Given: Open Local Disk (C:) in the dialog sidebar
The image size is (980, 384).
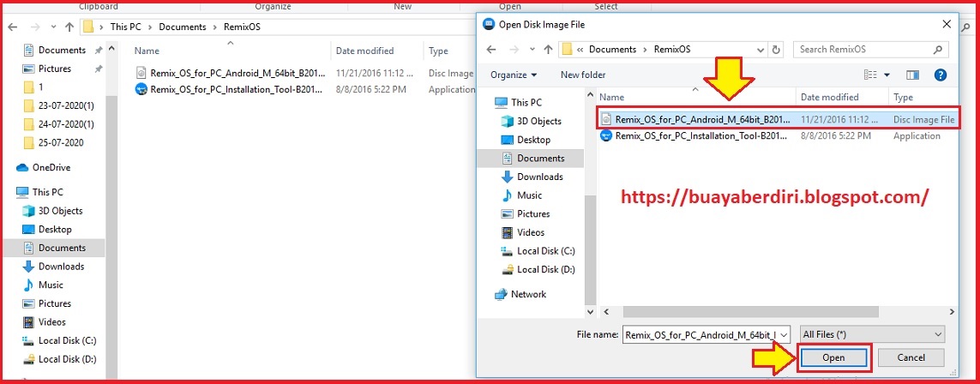Looking at the screenshot, I should pyautogui.click(x=538, y=251).
